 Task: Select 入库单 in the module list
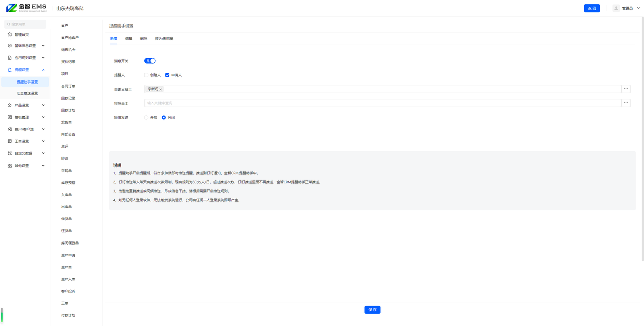tap(66, 195)
